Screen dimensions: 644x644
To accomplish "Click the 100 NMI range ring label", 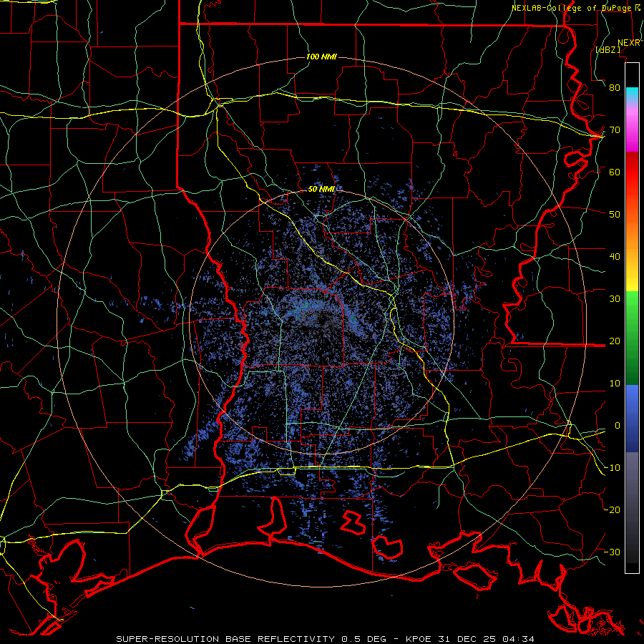I will (321, 57).
